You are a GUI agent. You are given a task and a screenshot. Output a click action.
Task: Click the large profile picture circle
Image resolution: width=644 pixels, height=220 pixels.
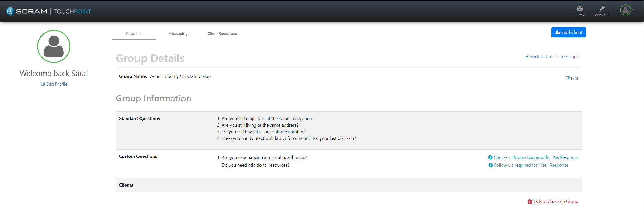[54, 46]
